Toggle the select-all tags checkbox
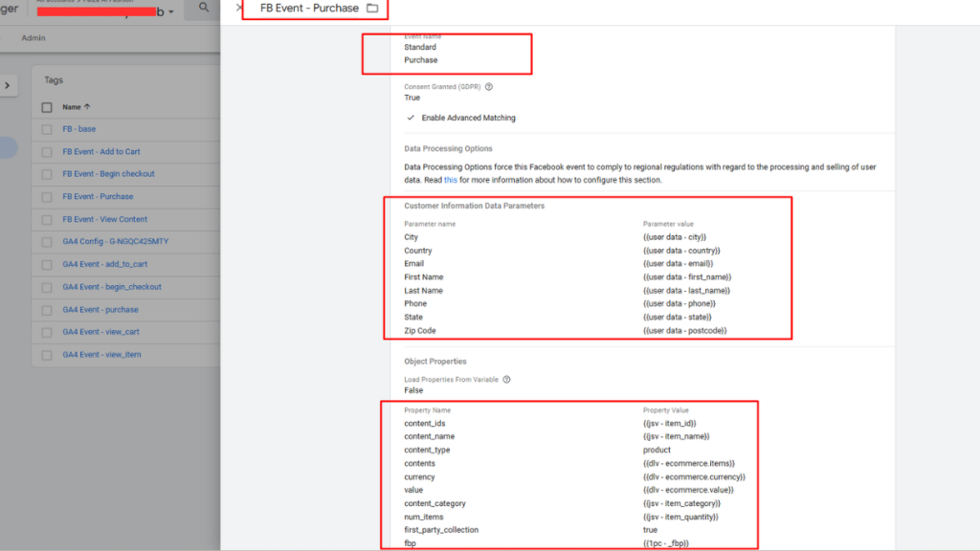The image size is (980, 551). [47, 107]
